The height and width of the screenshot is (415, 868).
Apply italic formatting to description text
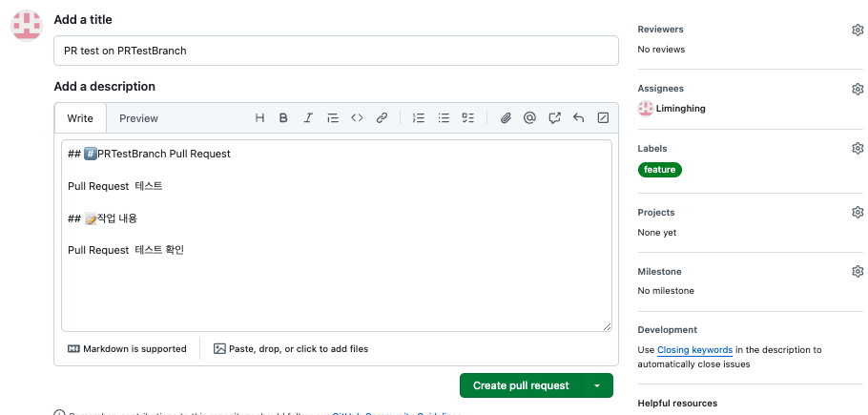[308, 118]
